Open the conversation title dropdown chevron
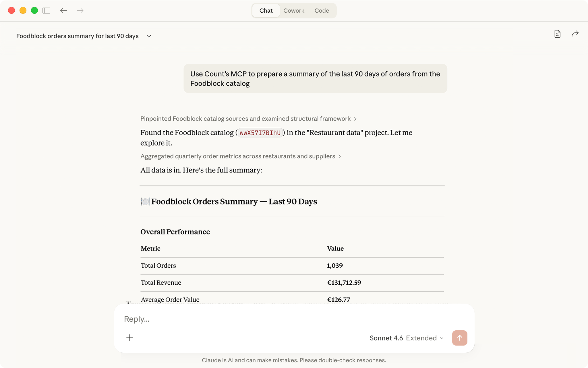The image size is (588, 368). coord(149,36)
